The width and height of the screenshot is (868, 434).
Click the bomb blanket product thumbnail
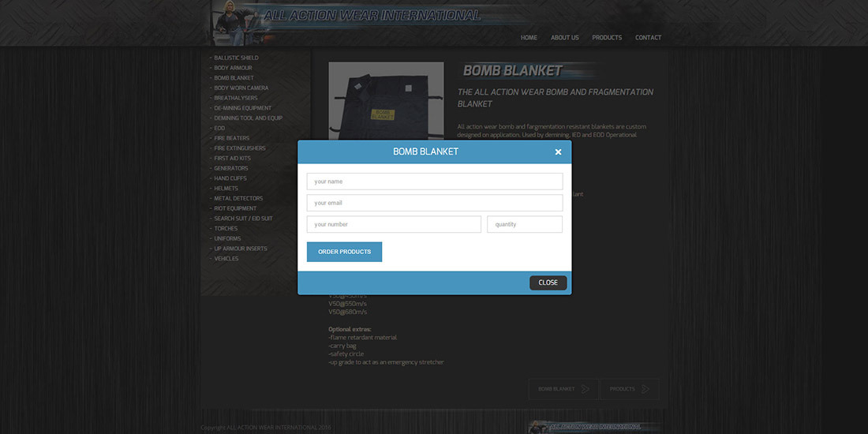point(386,101)
